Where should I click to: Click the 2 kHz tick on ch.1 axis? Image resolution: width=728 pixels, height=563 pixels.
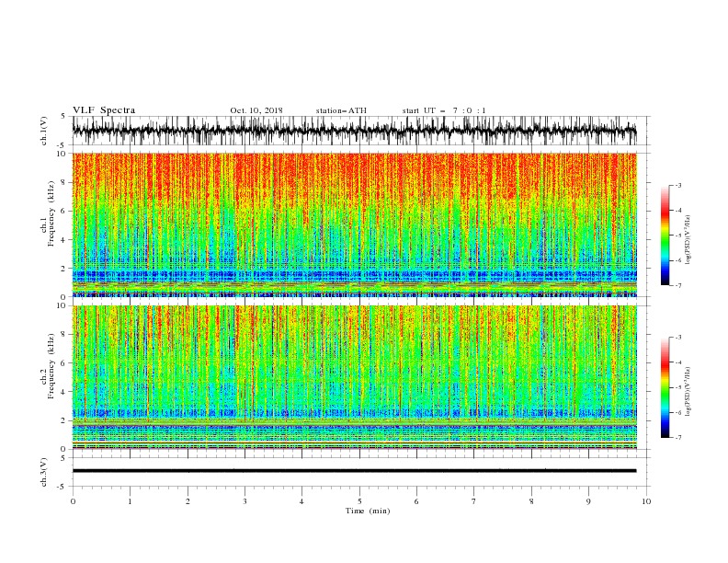pyautogui.click(x=64, y=269)
